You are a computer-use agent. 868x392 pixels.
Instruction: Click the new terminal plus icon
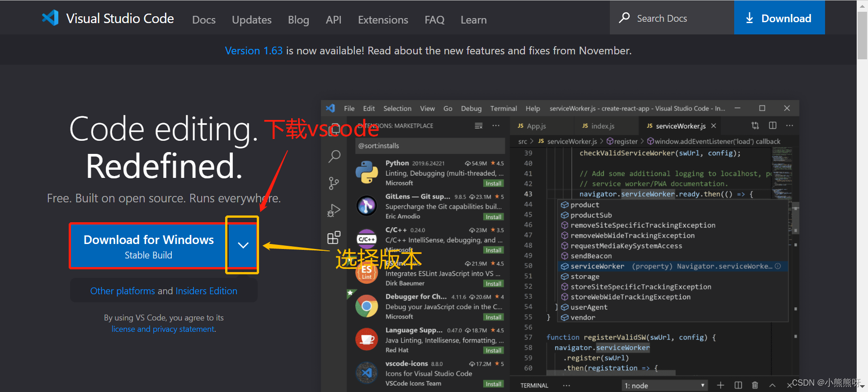coord(721,385)
